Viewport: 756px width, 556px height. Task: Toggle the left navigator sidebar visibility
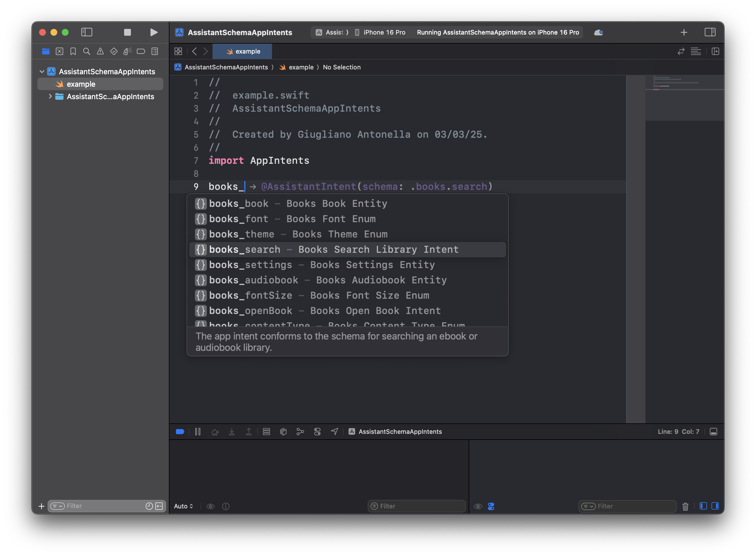[x=87, y=32]
